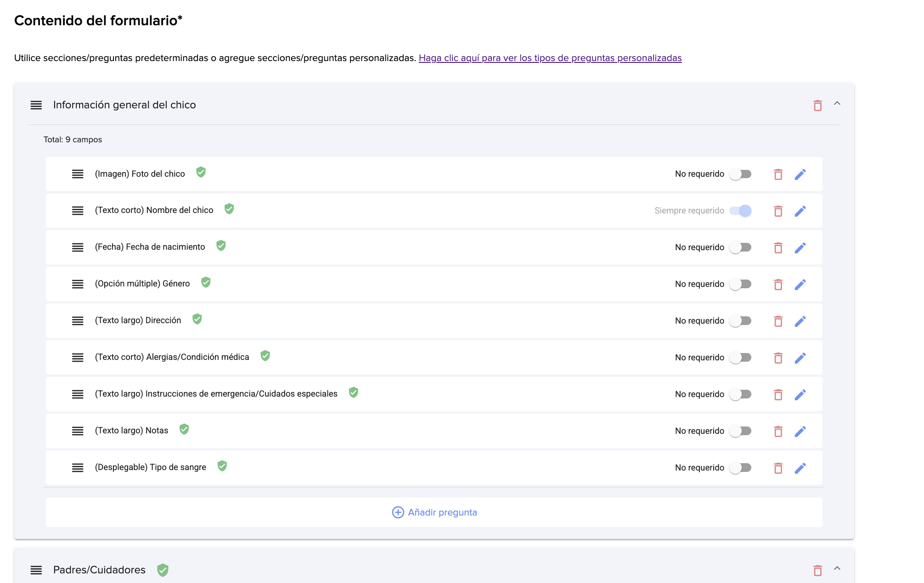Collapse the Padres/Cuidadores section
This screenshot has width=924, height=583.
pyautogui.click(x=837, y=568)
